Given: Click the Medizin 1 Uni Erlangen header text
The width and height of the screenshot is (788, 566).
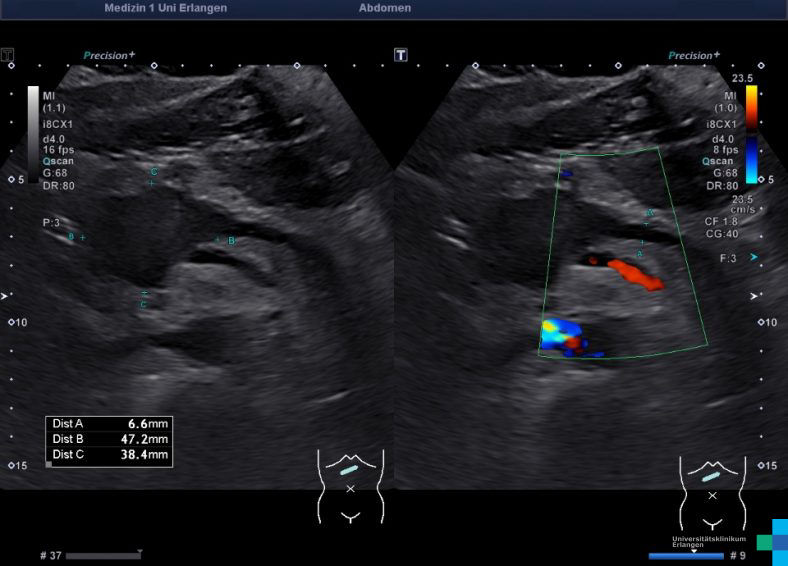Looking at the screenshot, I should pyautogui.click(x=165, y=8).
